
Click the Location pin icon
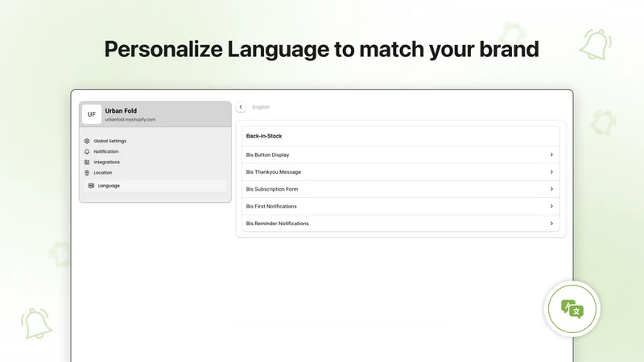[x=87, y=173]
